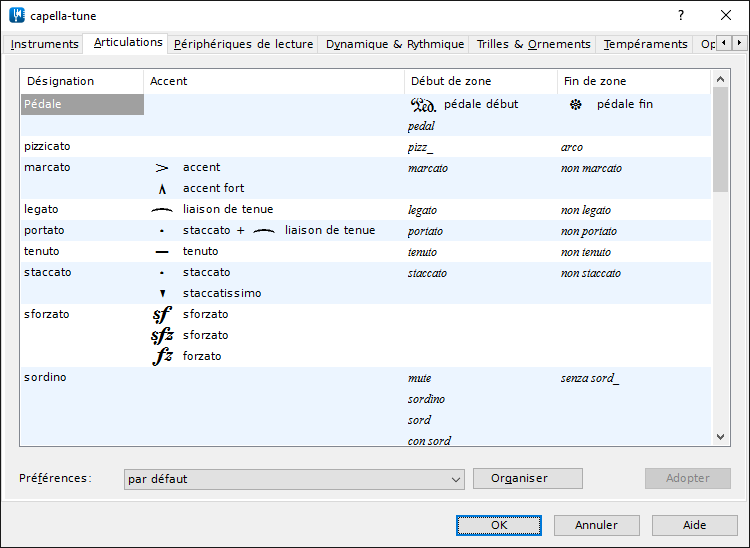Confirm with the OK button
Image resolution: width=750 pixels, height=548 pixels.
[499, 526]
